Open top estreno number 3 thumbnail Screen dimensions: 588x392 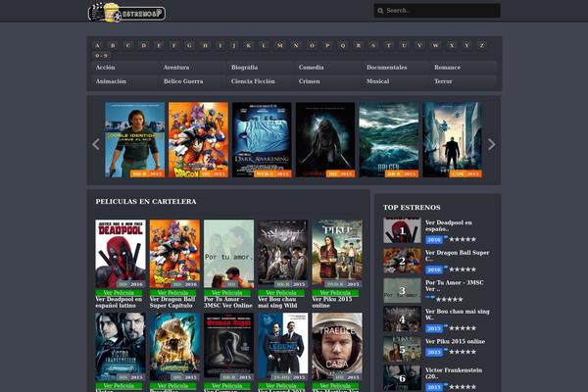[402, 290]
